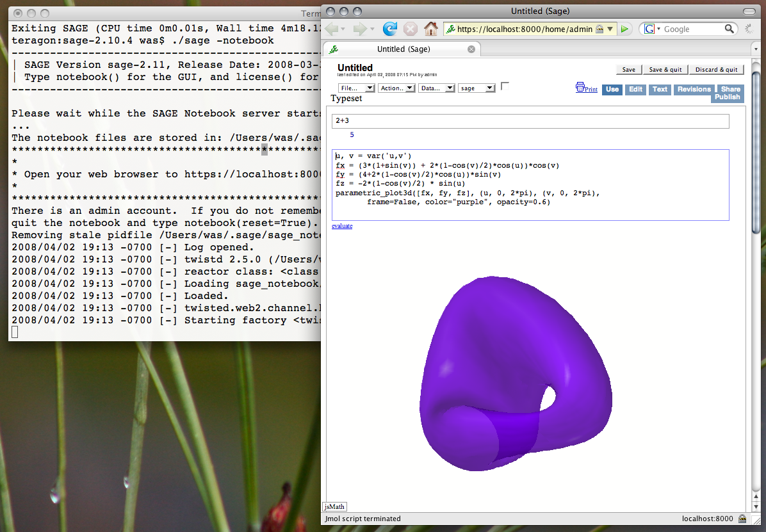
Task: Close the Untitled (Sage) browser tab
Action: pos(471,49)
